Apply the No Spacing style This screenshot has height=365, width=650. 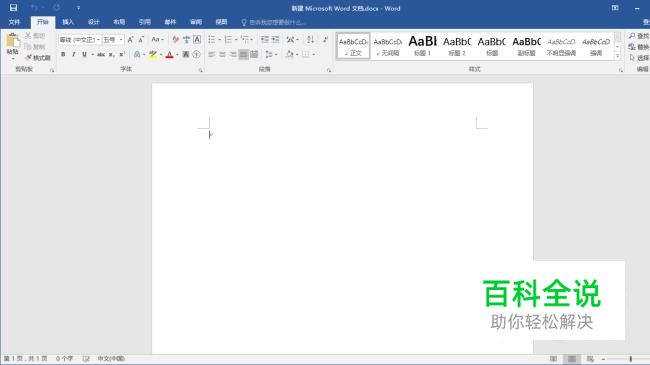click(x=388, y=46)
